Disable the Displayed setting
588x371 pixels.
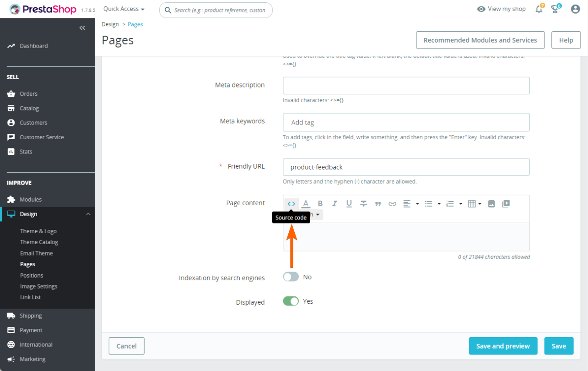pos(291,301)
